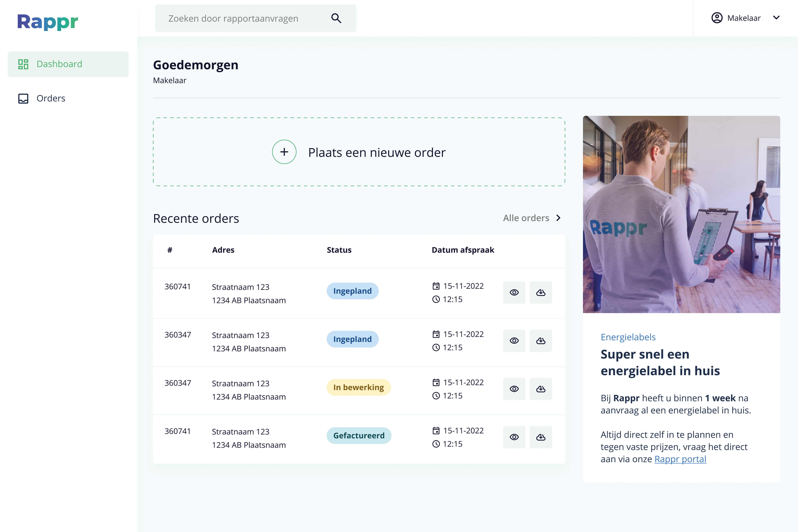Image resolution: width=798 pixels, height=532 pixels.
Task: View the Gefactureerd order (eye icon)
Action: tap(514, 437)
